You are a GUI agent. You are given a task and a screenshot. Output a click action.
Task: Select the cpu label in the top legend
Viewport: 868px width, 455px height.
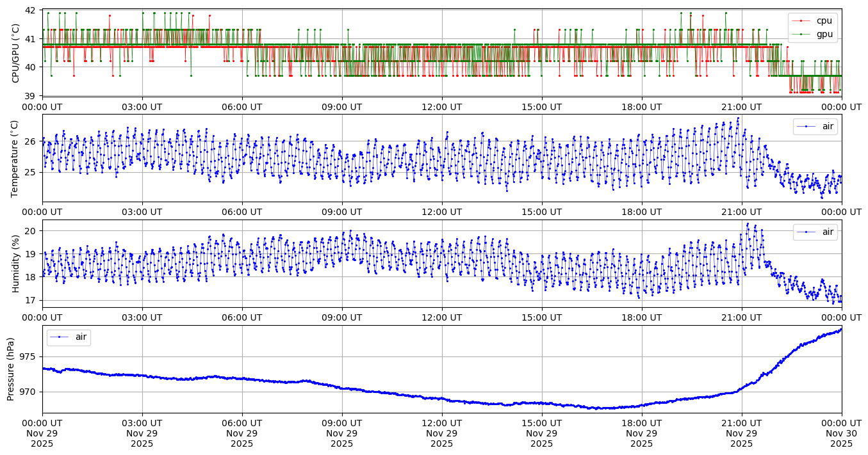click(x=824, y=21)
